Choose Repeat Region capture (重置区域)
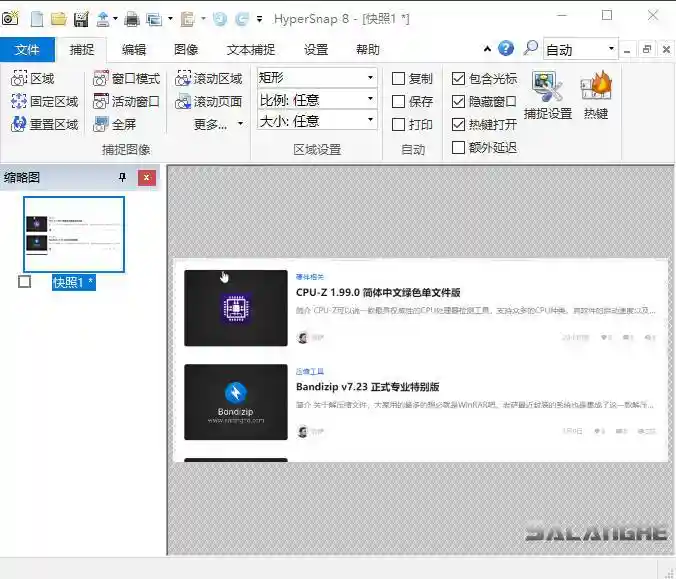The image size is (676, 579). point(44,124)
